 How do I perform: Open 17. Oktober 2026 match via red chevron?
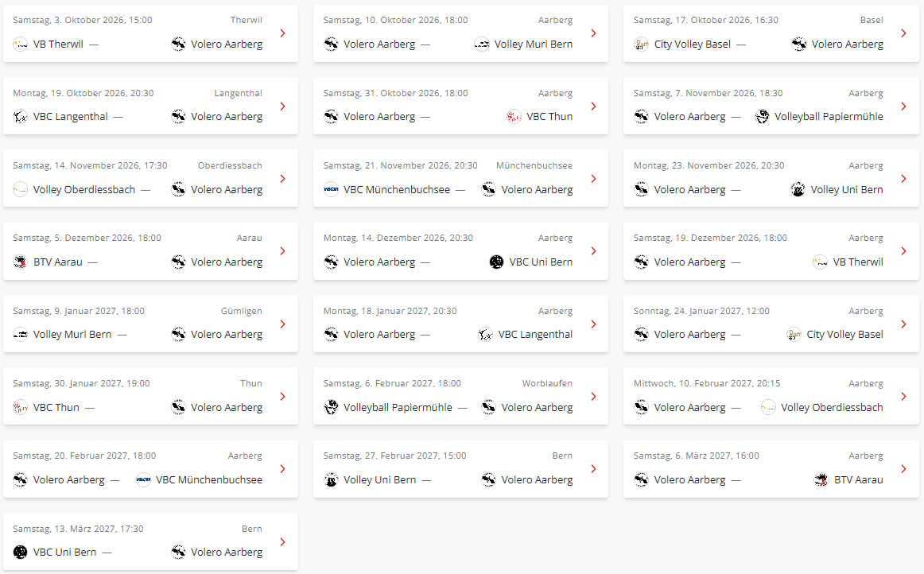point(903,33)
